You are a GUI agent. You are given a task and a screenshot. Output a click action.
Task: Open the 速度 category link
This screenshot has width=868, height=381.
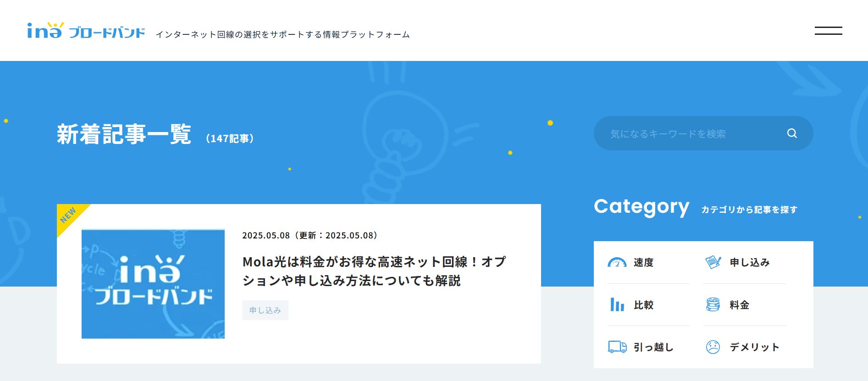tap(648, 262)
